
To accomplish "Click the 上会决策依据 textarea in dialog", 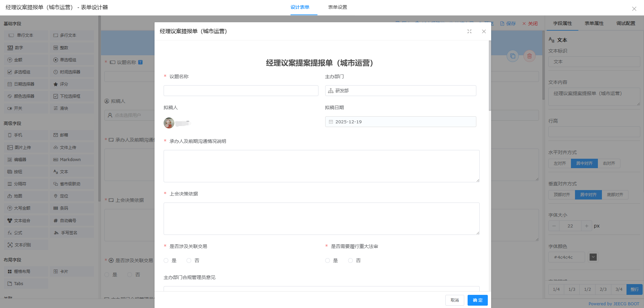I will [321, 219].
